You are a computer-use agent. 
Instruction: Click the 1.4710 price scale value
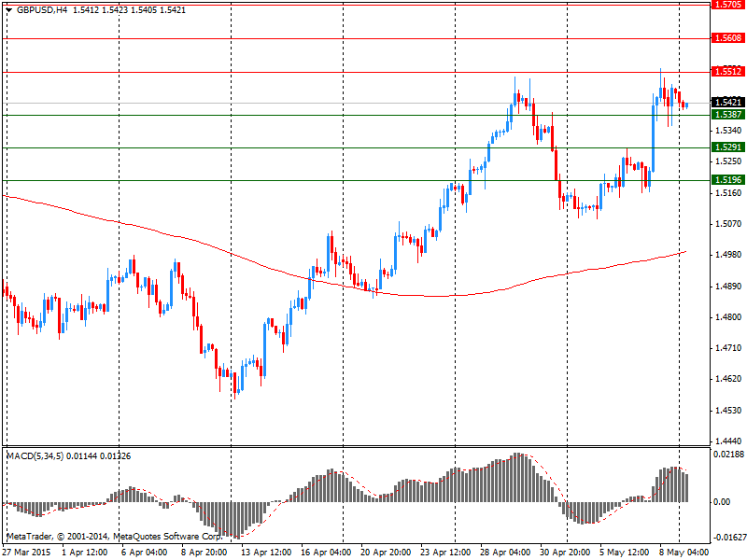[728, 348]
